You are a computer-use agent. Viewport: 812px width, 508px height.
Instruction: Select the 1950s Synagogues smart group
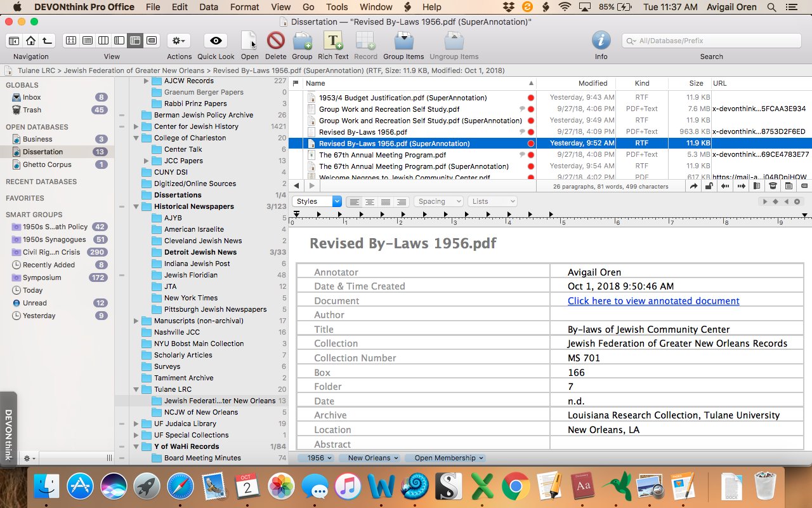[54, 239]
